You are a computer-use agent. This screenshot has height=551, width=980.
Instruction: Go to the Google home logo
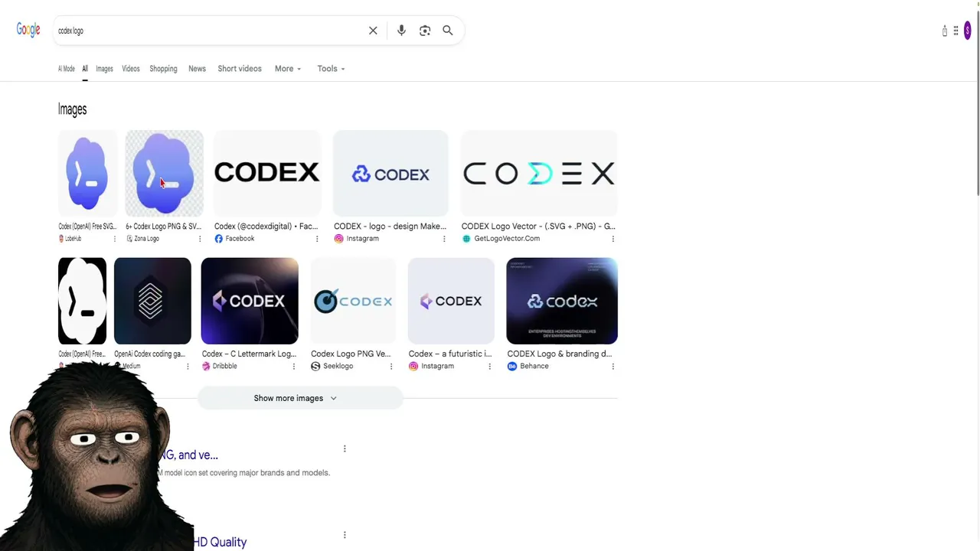28,30
